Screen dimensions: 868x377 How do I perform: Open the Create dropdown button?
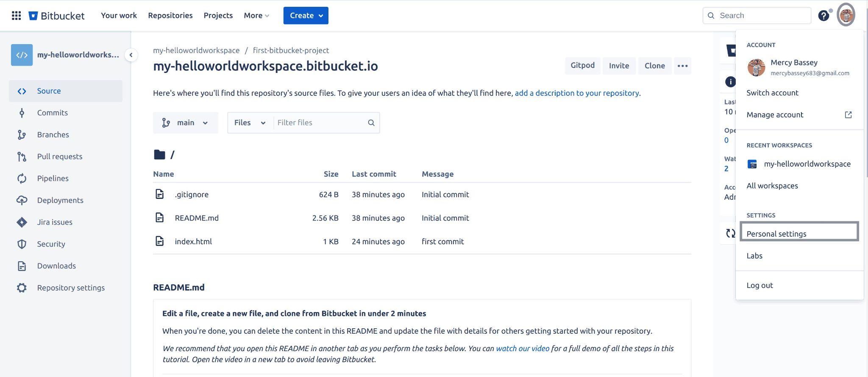(306, 16)
